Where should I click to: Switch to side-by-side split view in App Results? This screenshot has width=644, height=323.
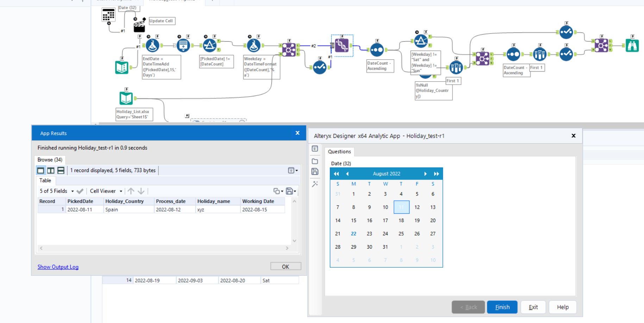tap(51, 170)
